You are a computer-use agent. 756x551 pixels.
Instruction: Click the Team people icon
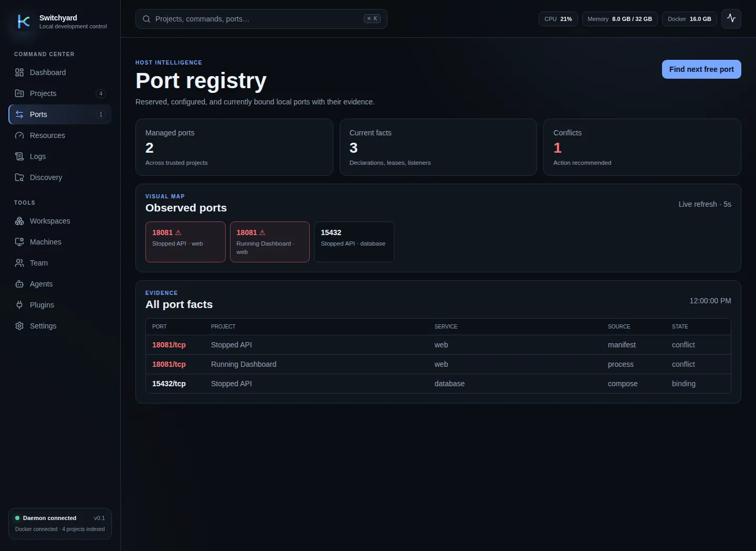[x=19, y=263]
